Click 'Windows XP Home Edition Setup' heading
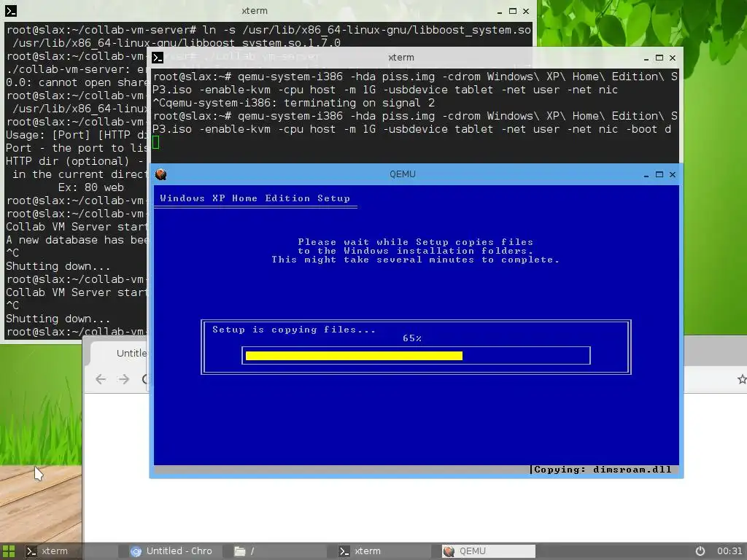 (x=255, y=198)
